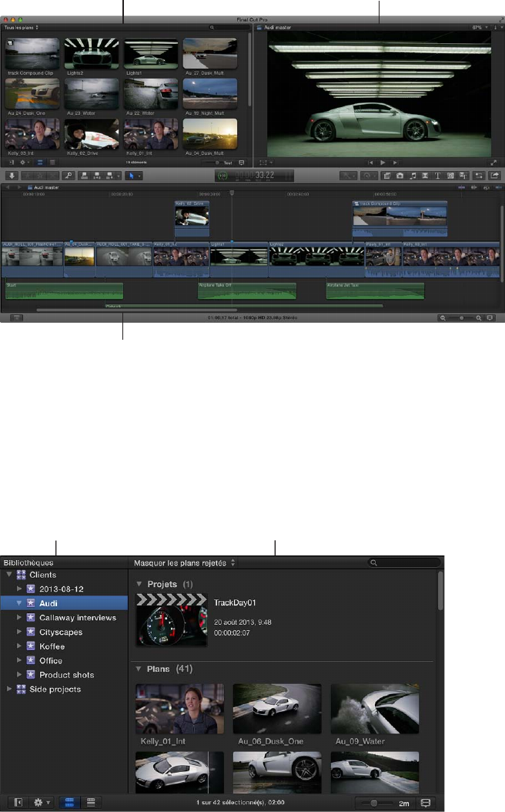Enter viewer full screen mode

[493, 163]
